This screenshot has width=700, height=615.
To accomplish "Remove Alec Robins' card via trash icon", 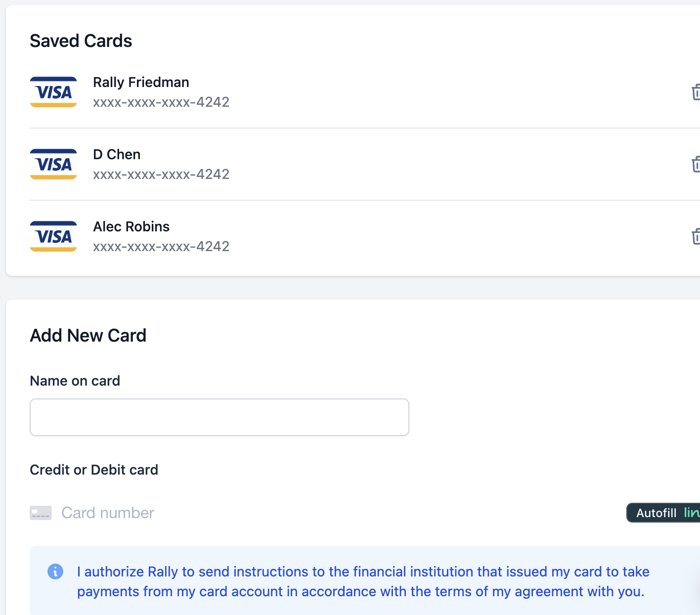I will 696,236.
